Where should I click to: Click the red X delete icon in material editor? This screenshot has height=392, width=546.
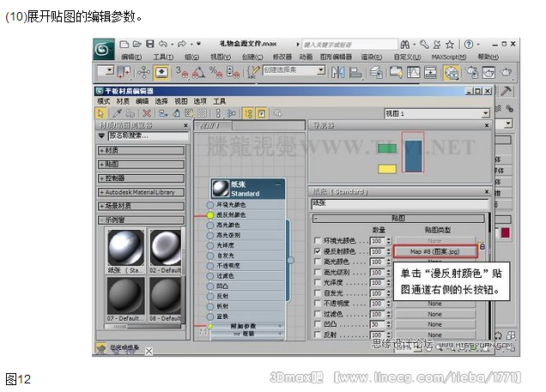[147, 112]
